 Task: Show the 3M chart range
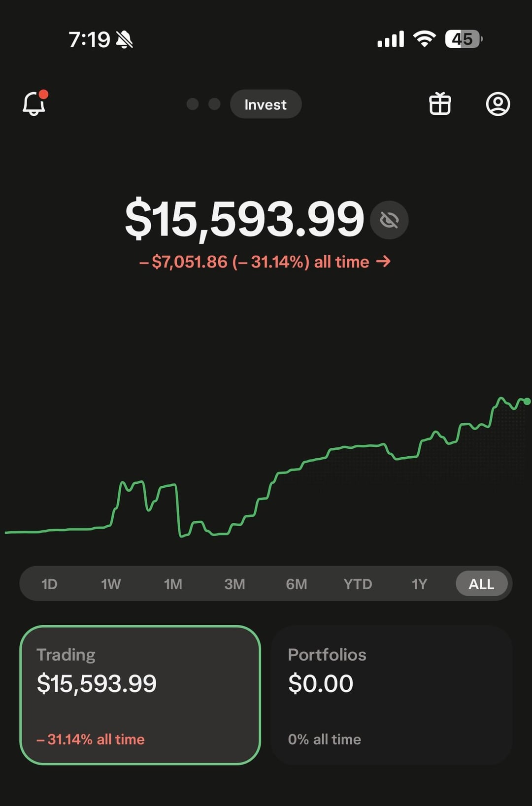click(x=234, y=584)
